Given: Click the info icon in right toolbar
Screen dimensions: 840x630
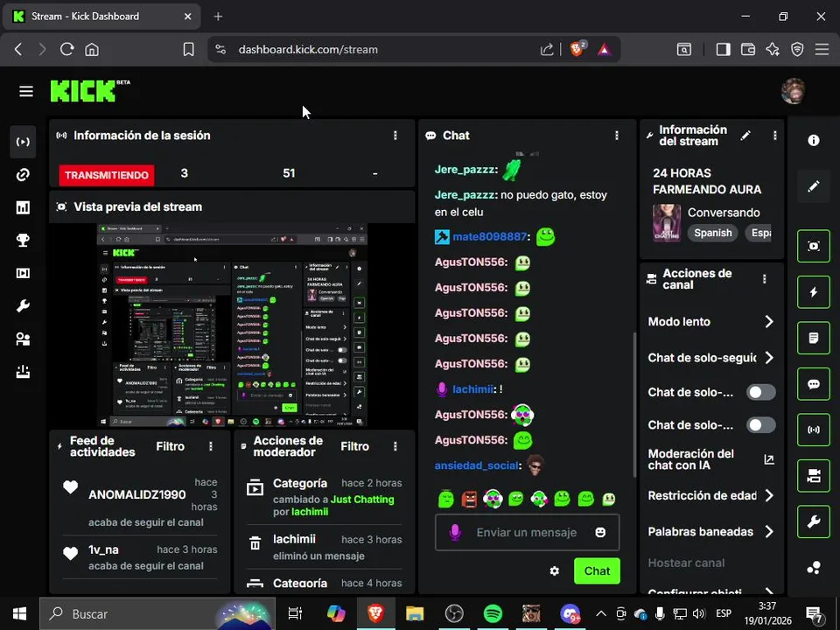Looking at the screenshot, I should (813, 140).
